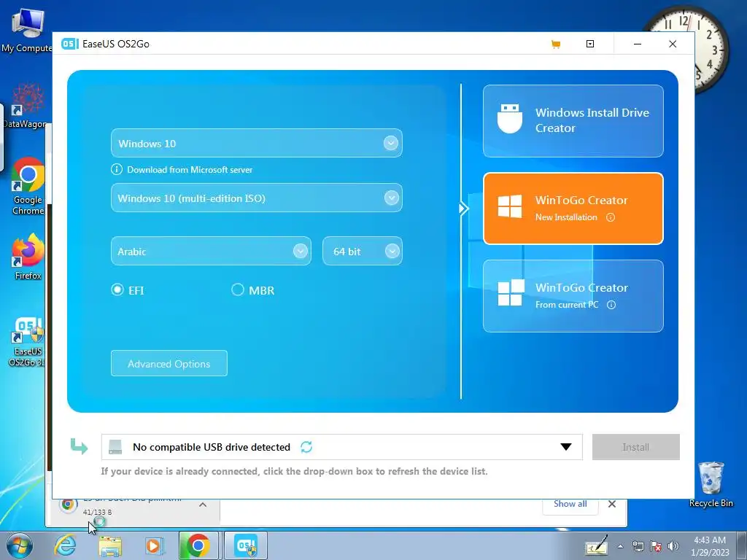Open My Computer desktop icon
Screen dimensions: 747x560
tap(27, 31)
